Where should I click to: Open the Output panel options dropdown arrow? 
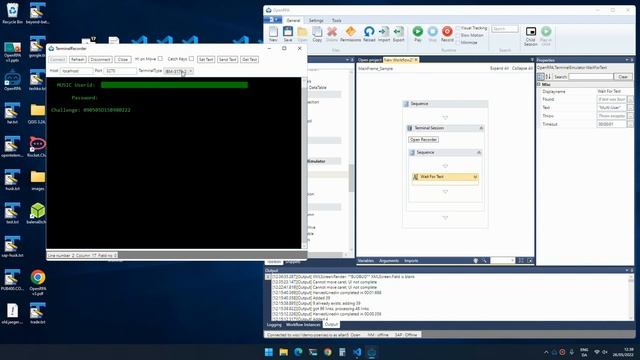click(627, 270)
